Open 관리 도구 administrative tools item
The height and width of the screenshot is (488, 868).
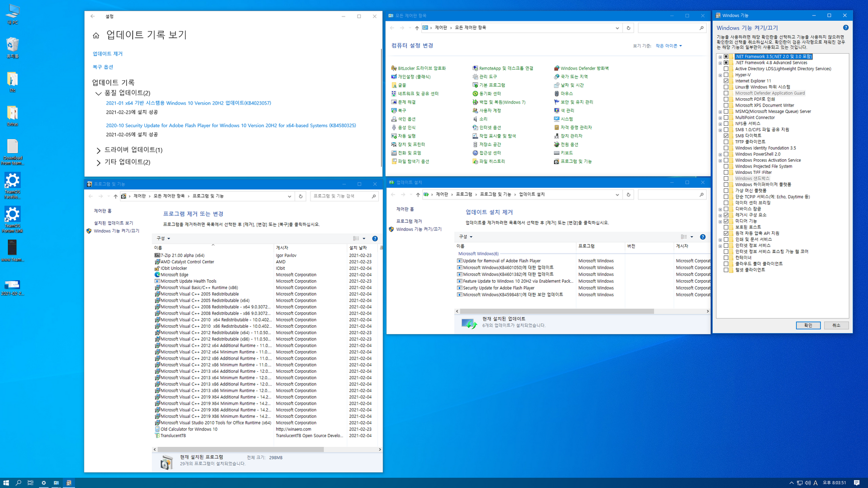click(485, 76)
